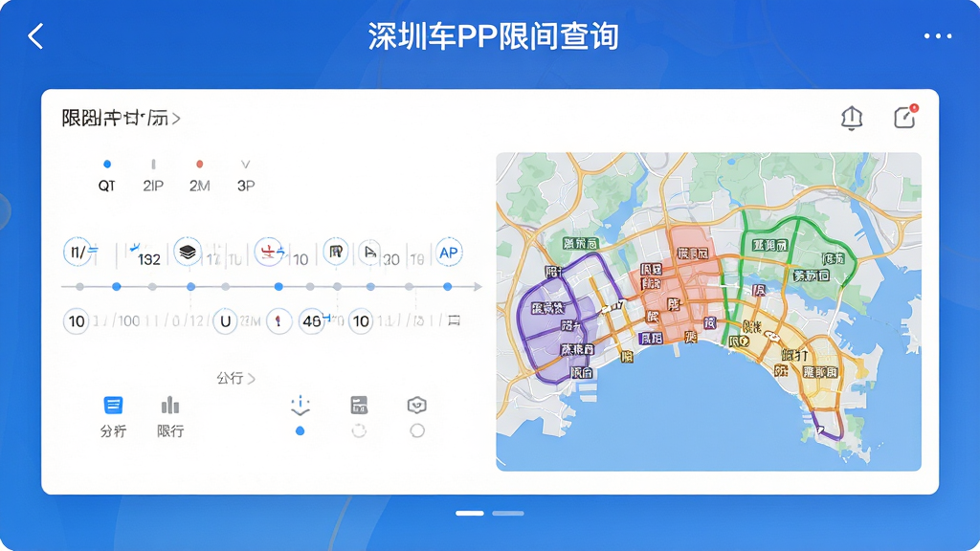Open the 限行 bar chart icon
The height and width of the screenshot is (551, 980).
tap(170, 406)
